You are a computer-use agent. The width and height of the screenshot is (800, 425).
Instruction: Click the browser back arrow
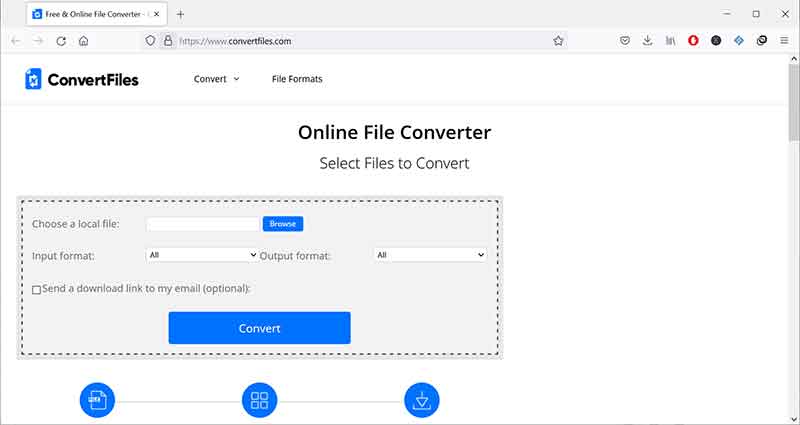tap(16, 41)
